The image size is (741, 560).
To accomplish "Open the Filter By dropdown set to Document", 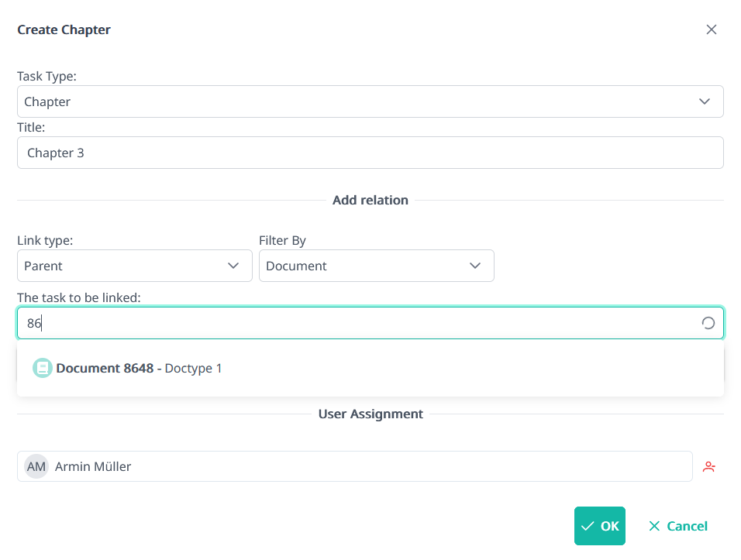I will (364, 266).
